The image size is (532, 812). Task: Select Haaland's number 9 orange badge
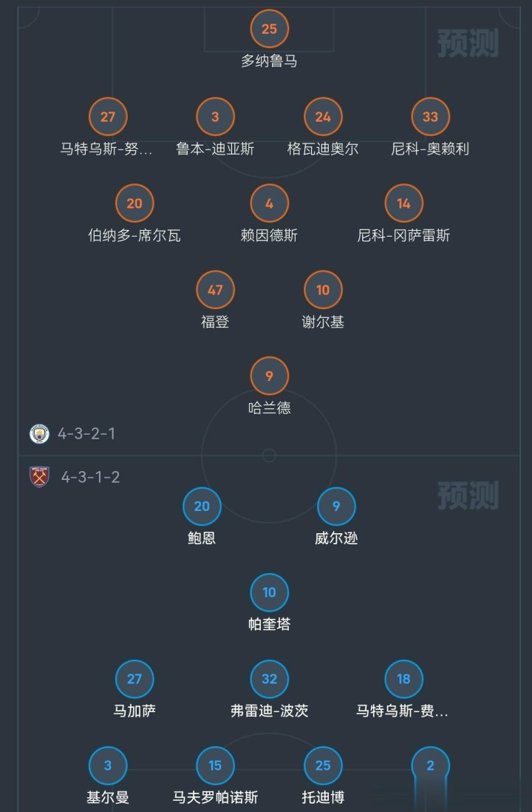(x=269, y=376)
